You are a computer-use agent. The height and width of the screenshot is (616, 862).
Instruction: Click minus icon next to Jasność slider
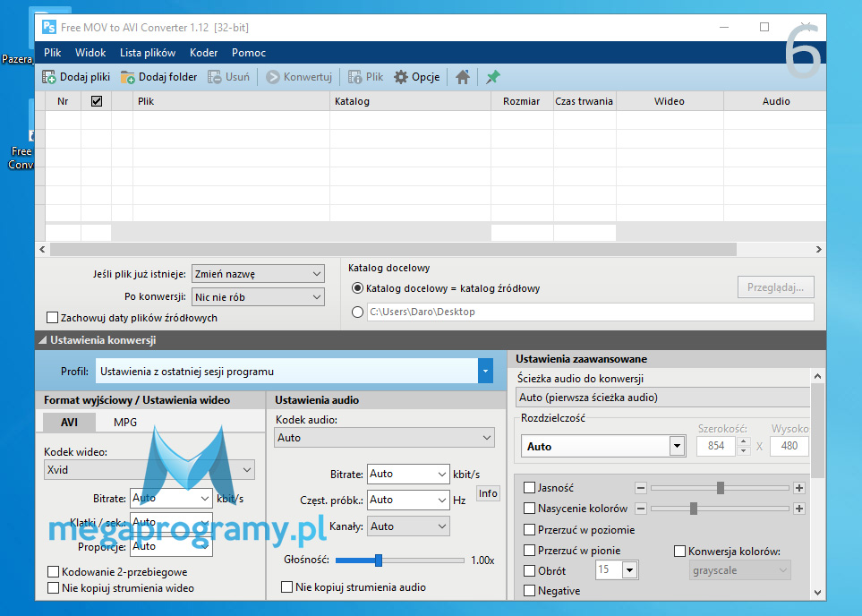pos(640,488)
